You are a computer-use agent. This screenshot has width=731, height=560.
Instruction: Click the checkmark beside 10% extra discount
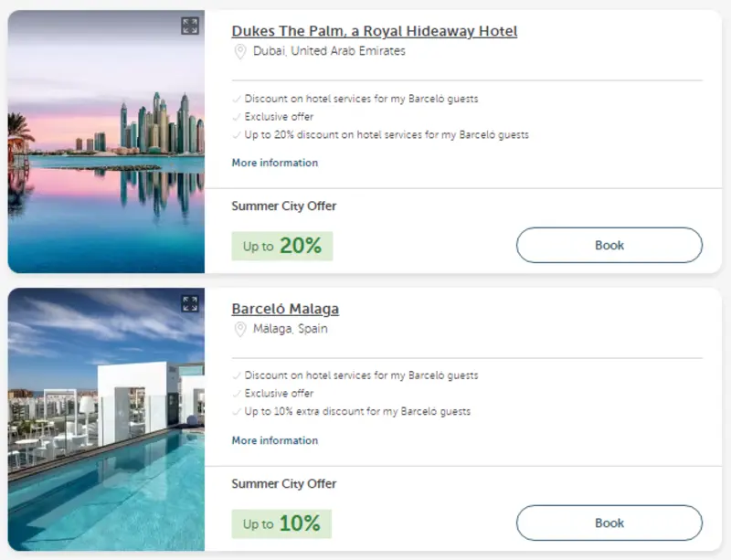pos(237,412)
